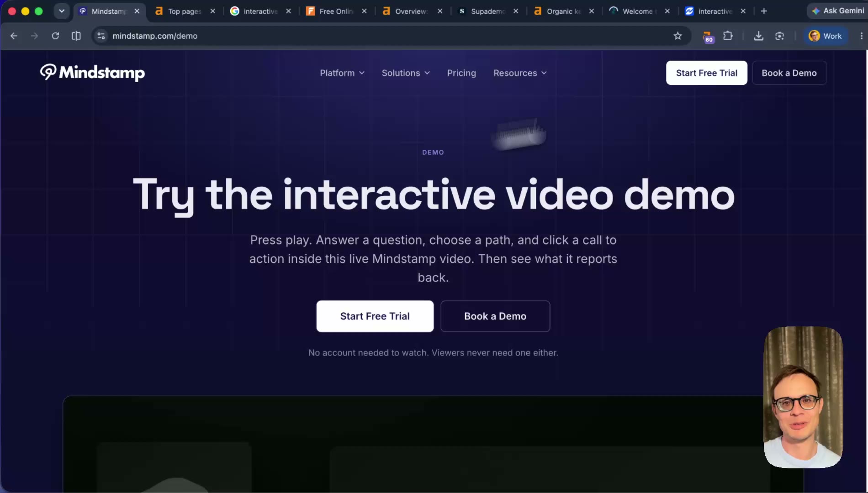Click the screenshot capture toolbar icon

[779, 36]
